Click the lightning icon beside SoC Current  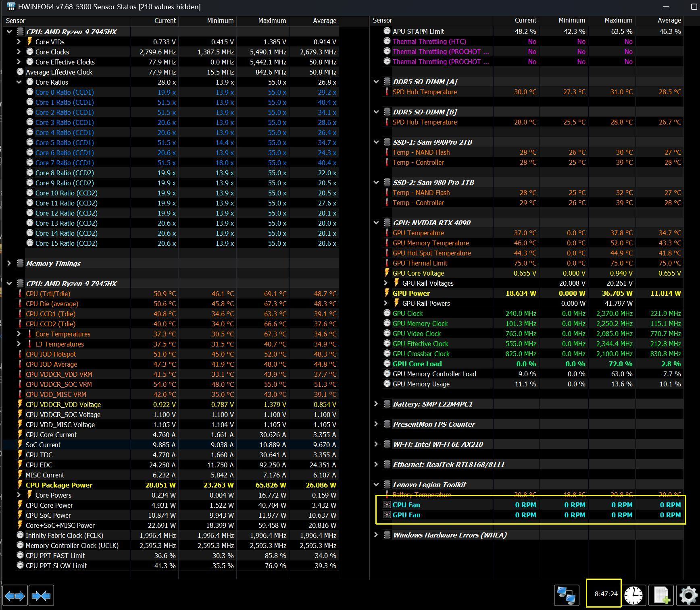coord(20,445)
